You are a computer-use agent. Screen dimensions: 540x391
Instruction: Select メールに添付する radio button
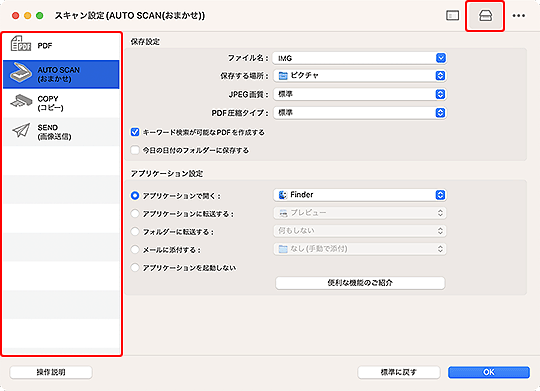135,249
